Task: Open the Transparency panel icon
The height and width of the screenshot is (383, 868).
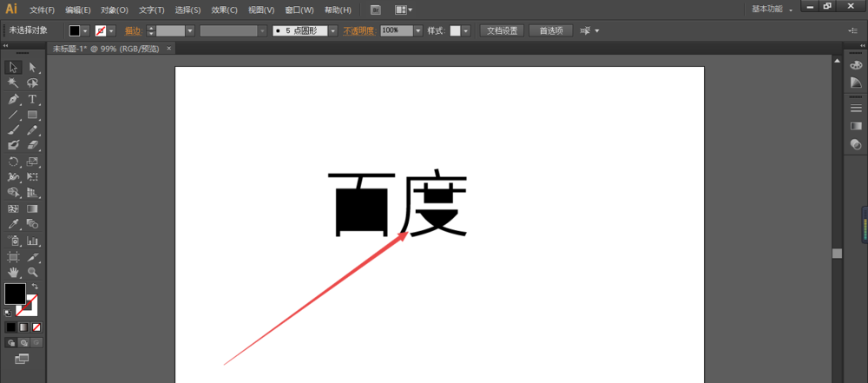Action: point(856,144)
